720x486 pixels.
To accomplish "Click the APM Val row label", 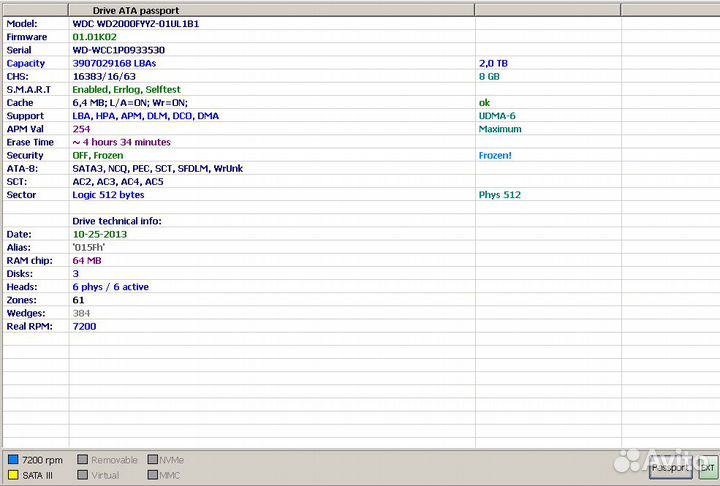I will click(25, 129).
